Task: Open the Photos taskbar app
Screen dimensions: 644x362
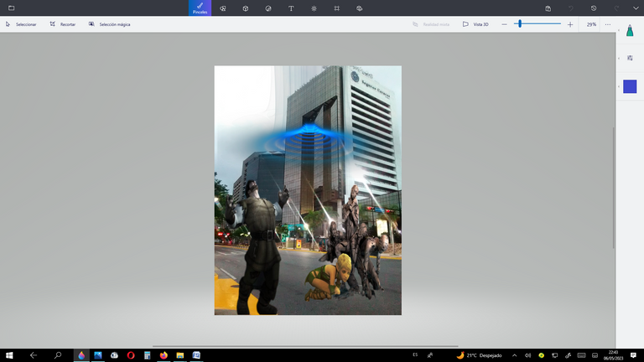Action: (98, 355)
